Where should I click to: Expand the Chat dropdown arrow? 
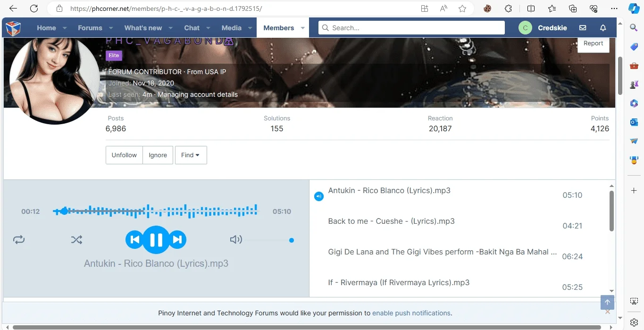pos(208,28)
